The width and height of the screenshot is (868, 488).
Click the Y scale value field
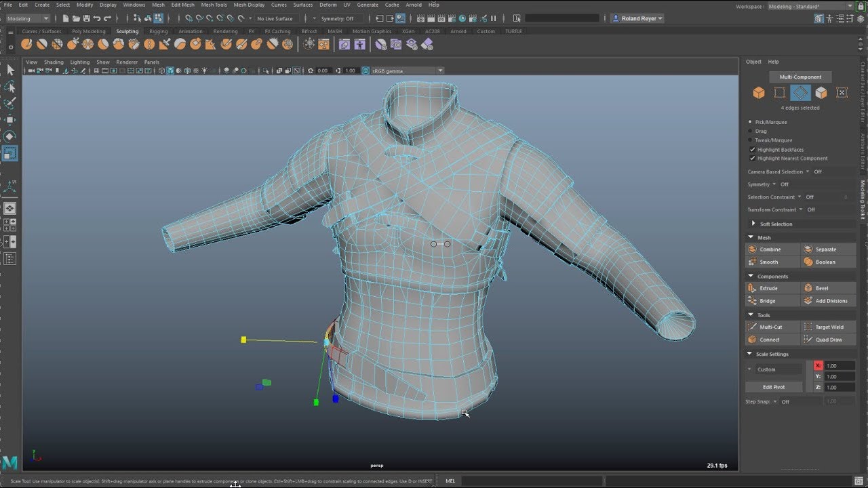(840, 376)
